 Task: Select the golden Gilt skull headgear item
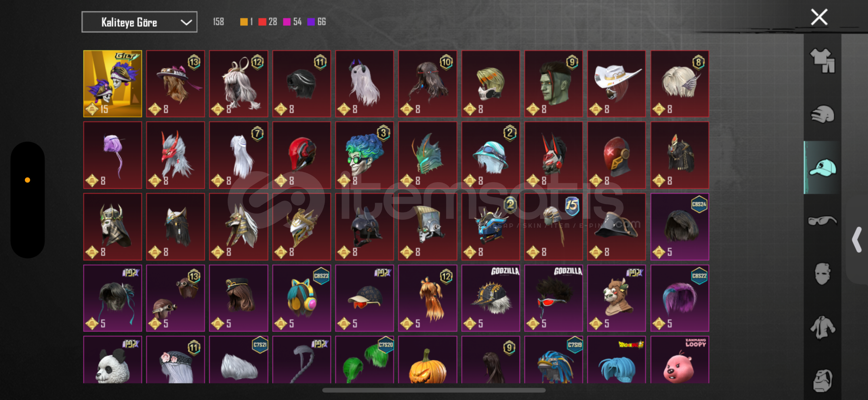click(113, 84)
